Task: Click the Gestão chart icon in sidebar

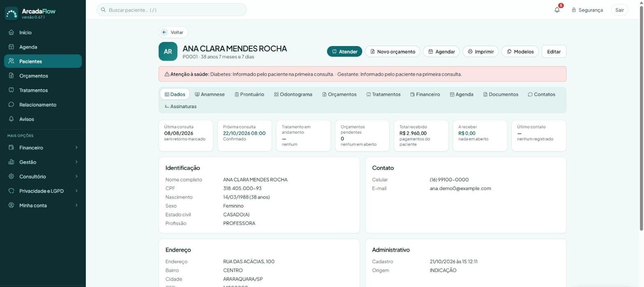Action: coord(11,162)
